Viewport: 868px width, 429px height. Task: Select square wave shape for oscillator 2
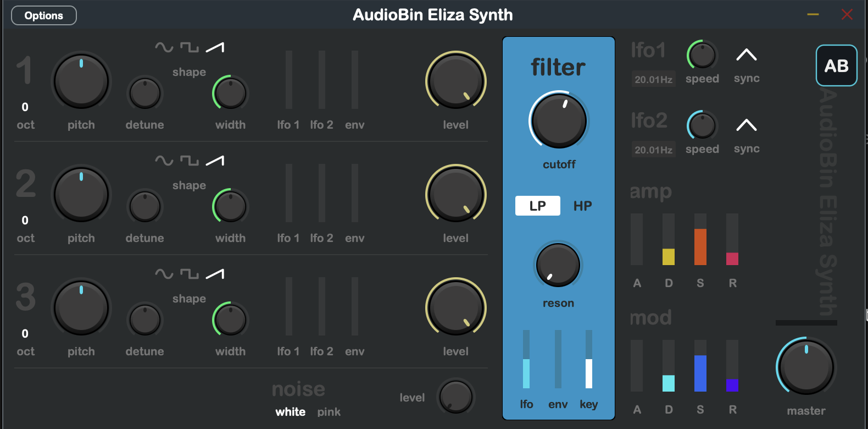tap(190, 161)
